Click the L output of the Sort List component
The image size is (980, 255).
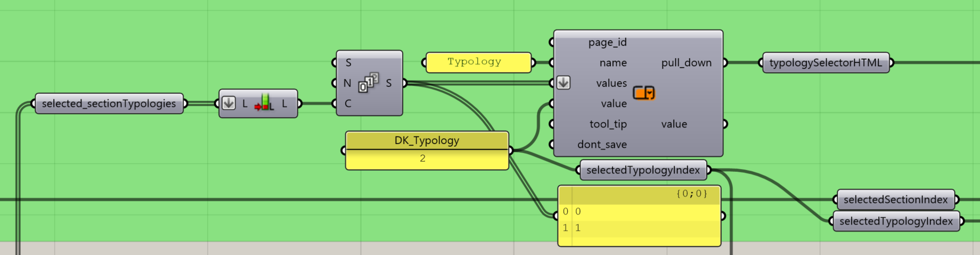click(x=284, y=103)
